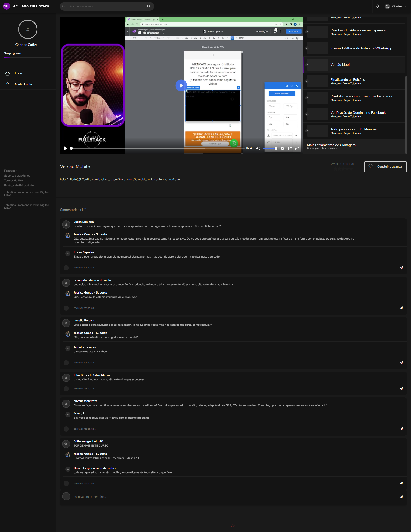Mute the video volume icon
This screenshot has height=532, width=411.
[258, 148]
